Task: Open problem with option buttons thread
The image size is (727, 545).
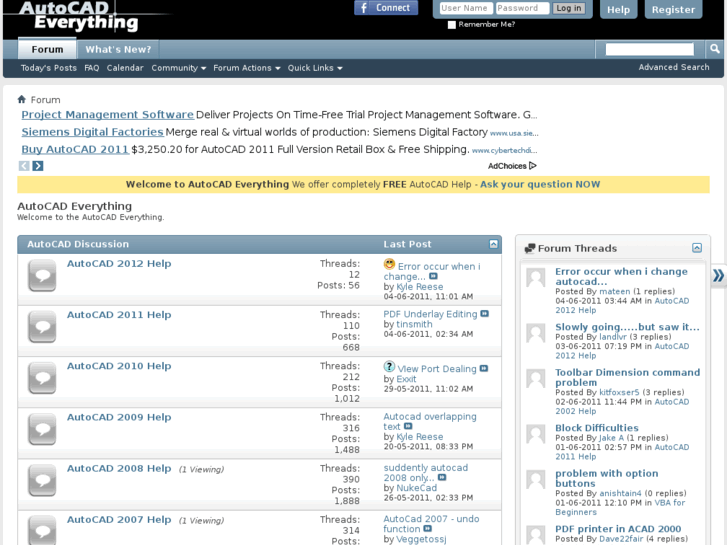Action: point(606,478)
